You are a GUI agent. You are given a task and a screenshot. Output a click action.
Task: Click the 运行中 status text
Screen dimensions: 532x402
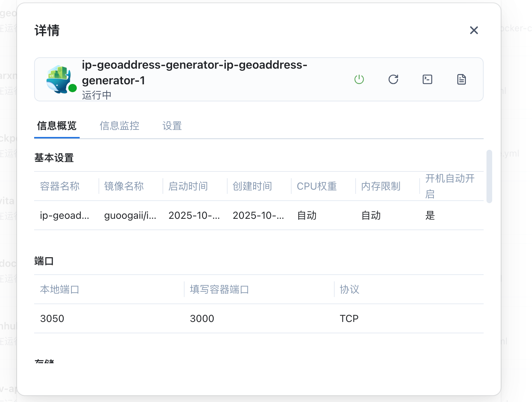pyautogui.click(x=97, y=95)
